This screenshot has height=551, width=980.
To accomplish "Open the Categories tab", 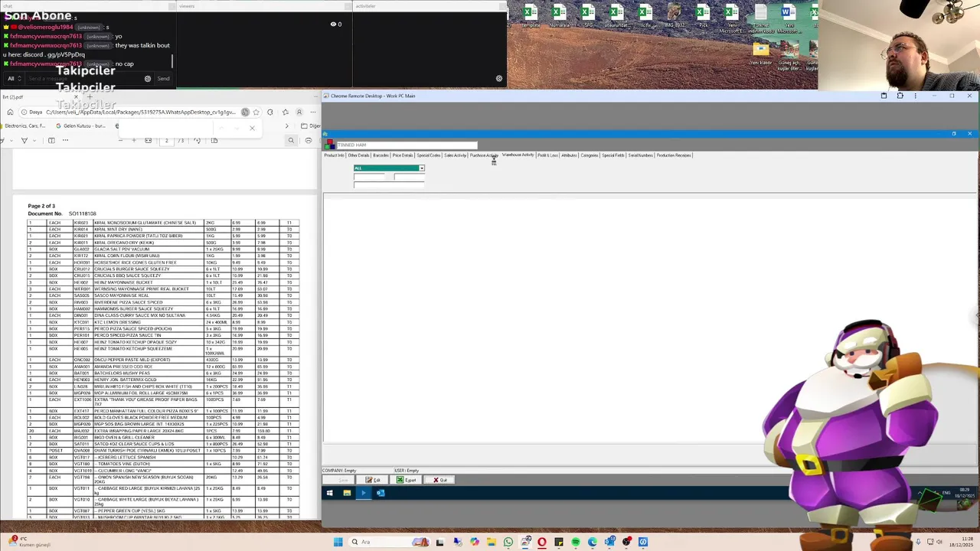I will (590, 155).
